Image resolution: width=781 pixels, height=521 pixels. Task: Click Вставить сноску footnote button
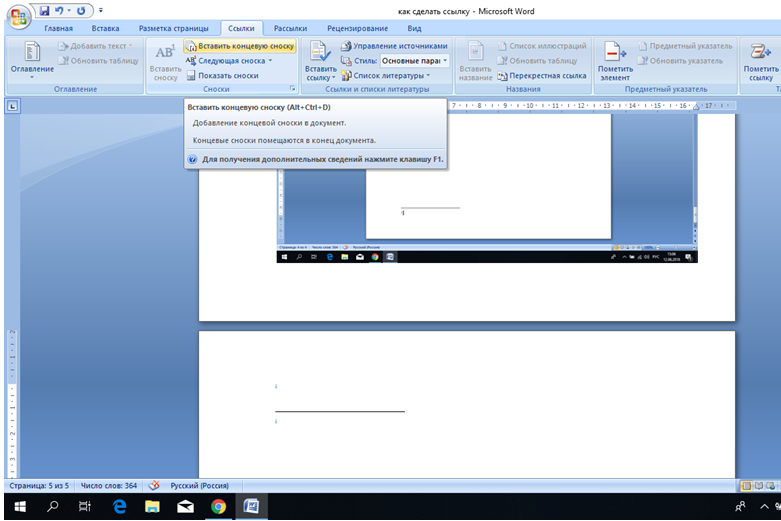[165, 63]
